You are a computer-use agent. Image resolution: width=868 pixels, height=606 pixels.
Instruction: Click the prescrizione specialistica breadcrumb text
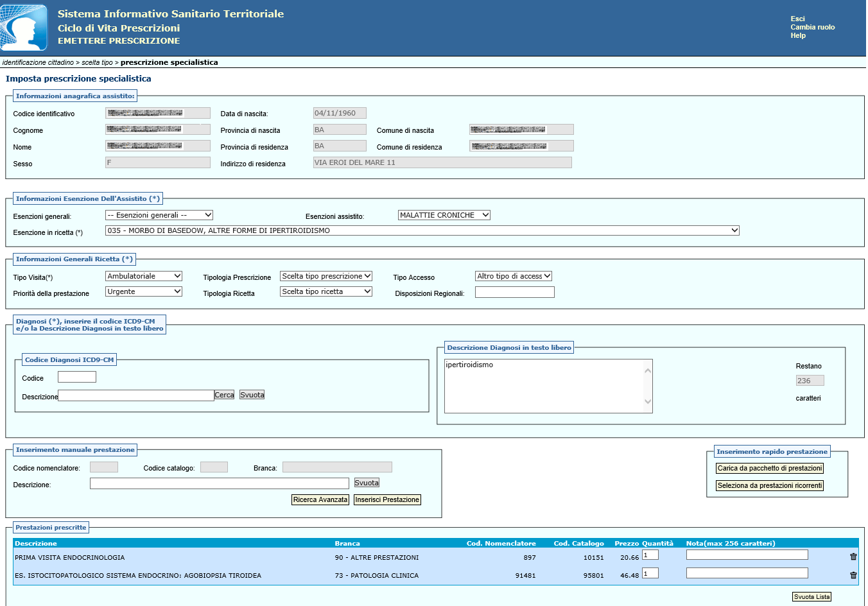click(169, 62)
